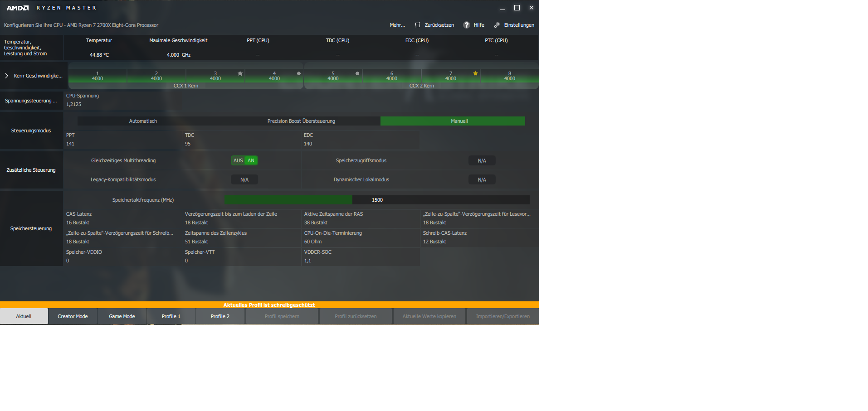Viewport: 868px width, 411px height.
Task: Click the Importieren/Exportieren button
Action: tap(502, 316)
